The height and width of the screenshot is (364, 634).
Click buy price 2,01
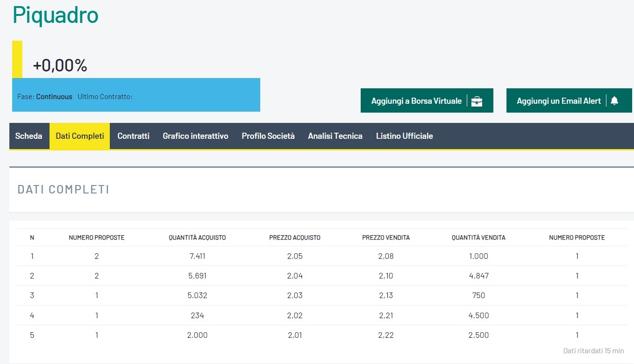295,335
